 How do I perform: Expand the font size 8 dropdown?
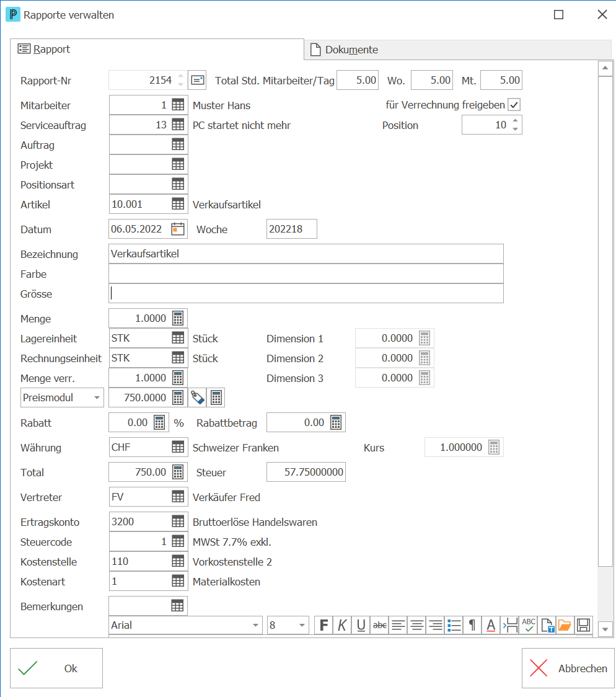302,626
